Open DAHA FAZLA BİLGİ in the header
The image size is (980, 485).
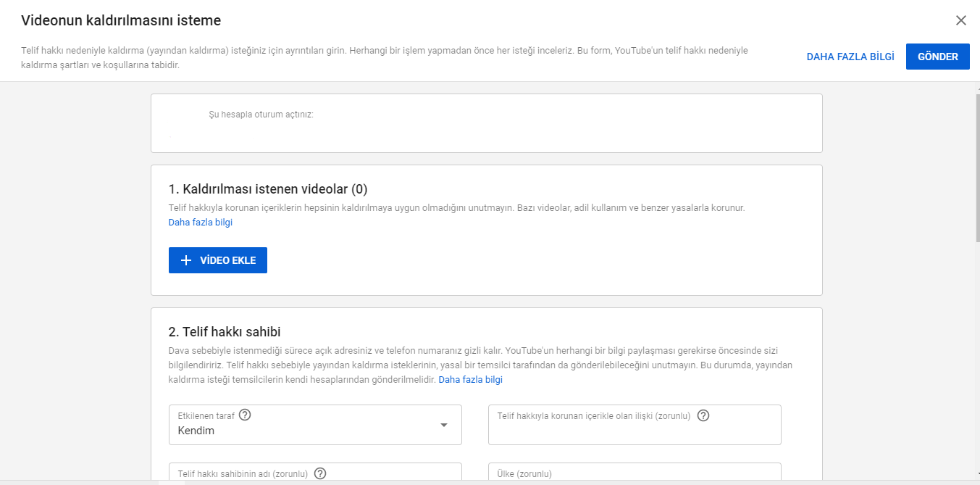pyautogui.click(x=850, y=56)
